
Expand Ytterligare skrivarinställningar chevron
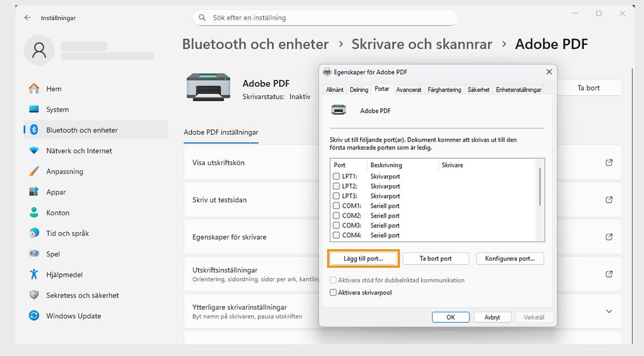tap(609, 311)
